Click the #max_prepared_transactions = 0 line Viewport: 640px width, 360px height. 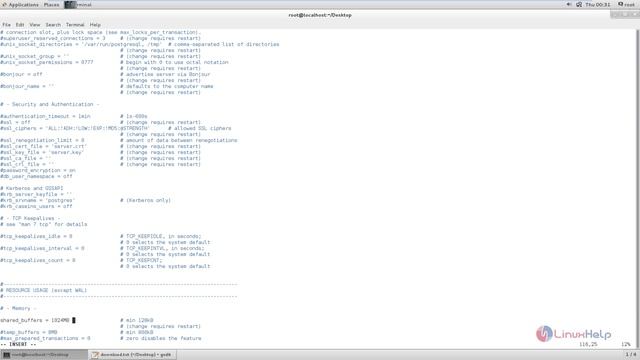click(45, 338)
